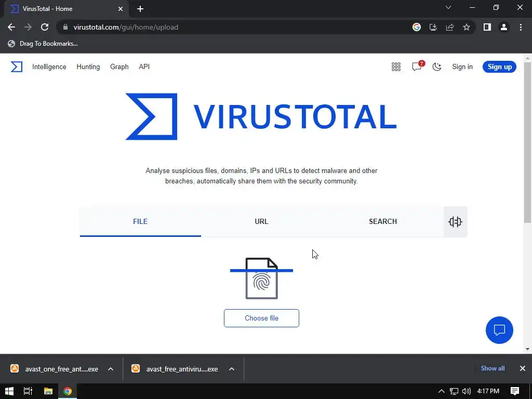Toggle dark mode moon icon
Image resolution: width=532 pixels, height=399 pixels.
pyautogui.click(x=436, y=67)
